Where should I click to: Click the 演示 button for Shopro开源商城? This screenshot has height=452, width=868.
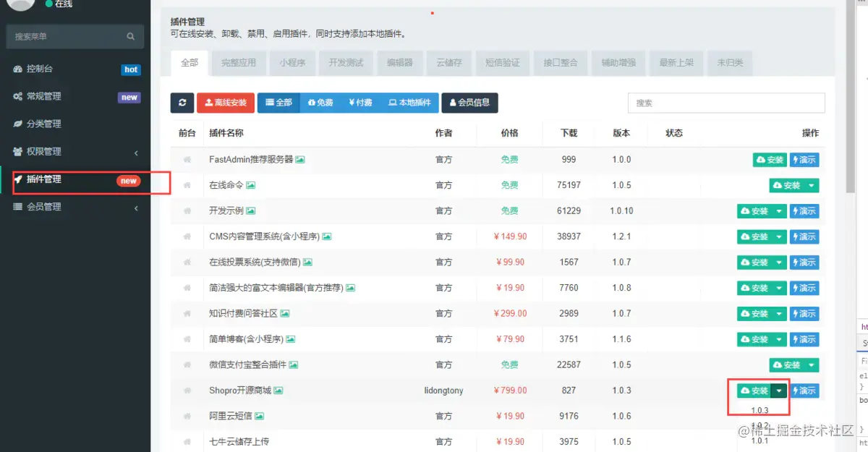(804, 391)
